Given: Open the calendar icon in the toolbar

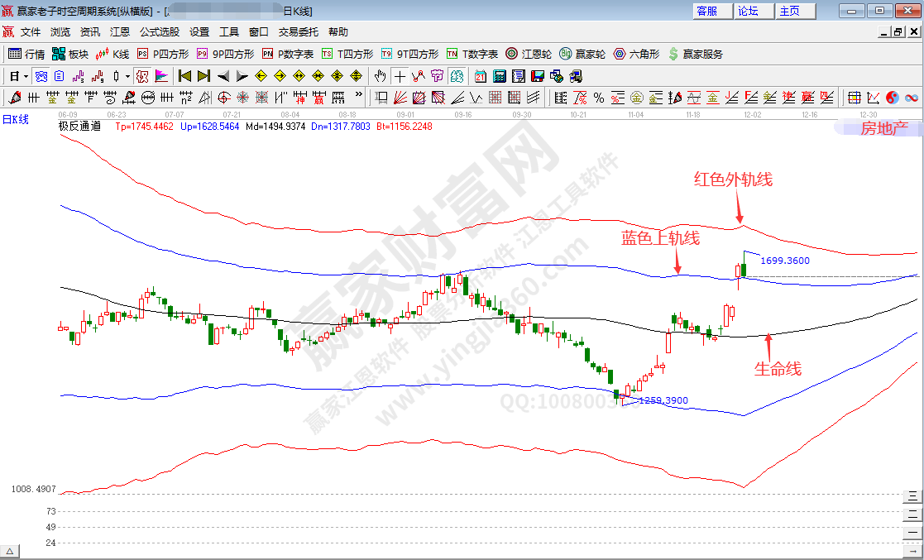Looking at the screenshot, I should (481, 76).
